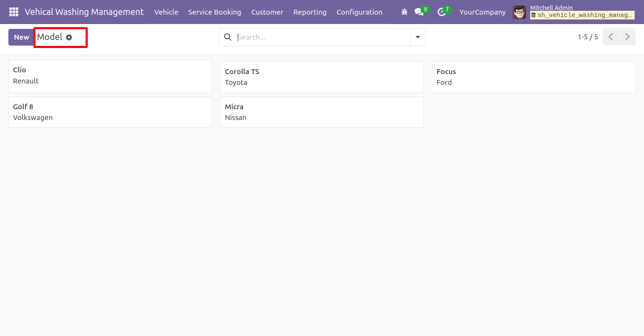
Task: Open activities clock icon with 7 badge
Action: pyautogui.click(x=444, y=11)
